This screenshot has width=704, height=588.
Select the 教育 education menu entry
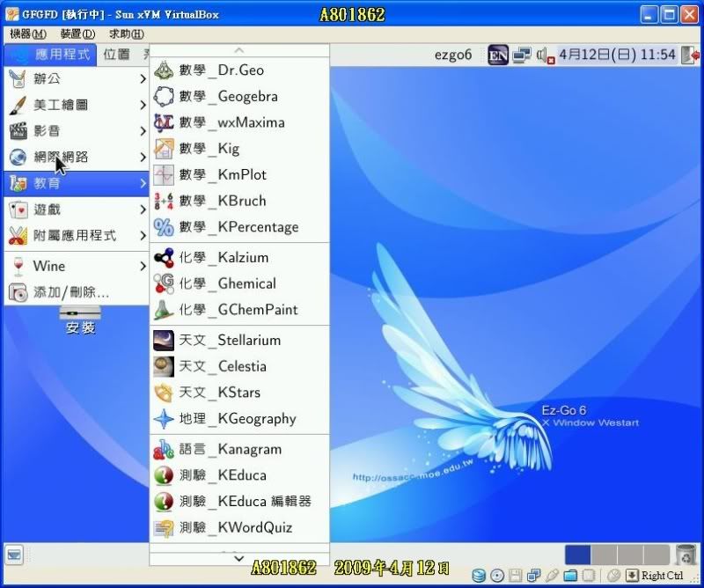click(x=77, y=183)
